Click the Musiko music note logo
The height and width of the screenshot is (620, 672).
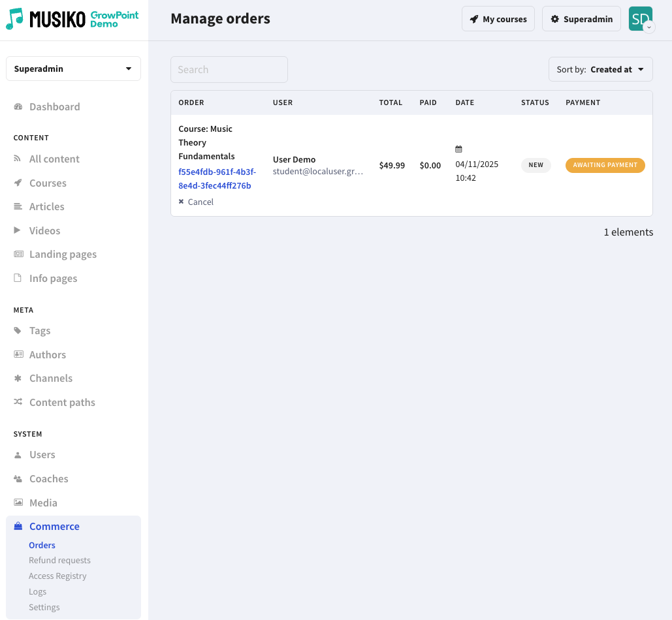(14, 19)
